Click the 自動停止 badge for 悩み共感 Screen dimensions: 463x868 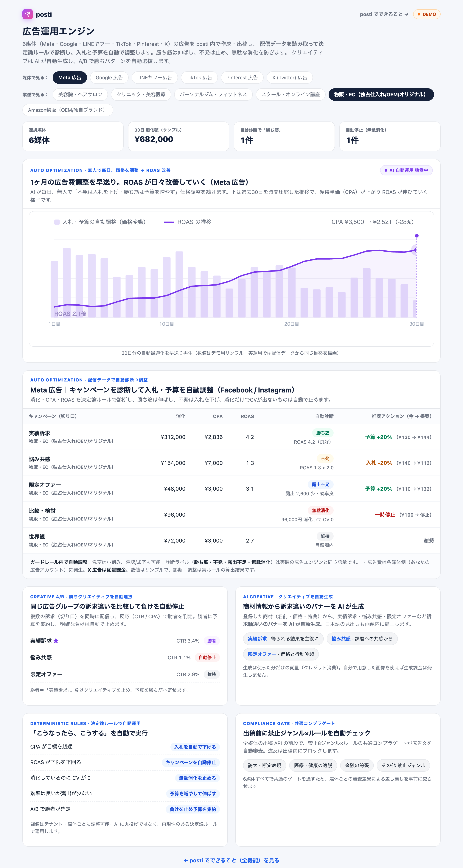(207, 657)
